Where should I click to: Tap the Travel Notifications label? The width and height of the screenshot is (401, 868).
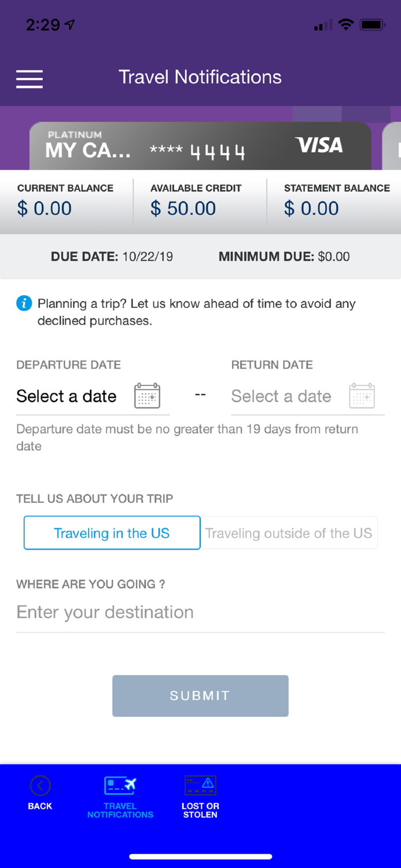120,810
